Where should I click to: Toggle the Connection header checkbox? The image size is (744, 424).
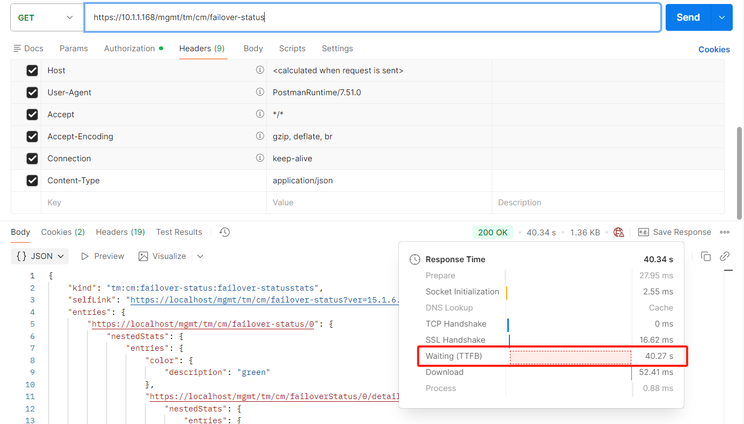point(32,159)
